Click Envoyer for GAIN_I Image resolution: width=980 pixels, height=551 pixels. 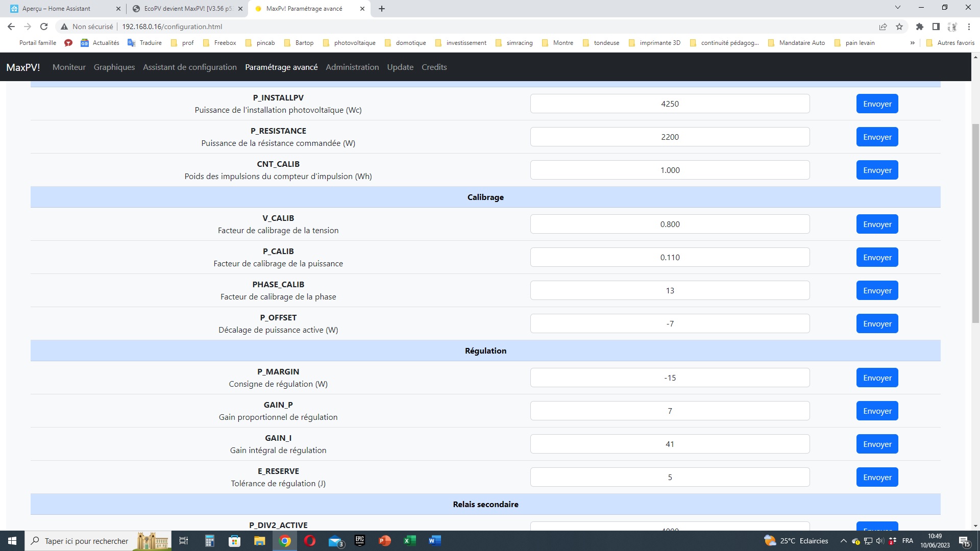(x=877, y=444)
